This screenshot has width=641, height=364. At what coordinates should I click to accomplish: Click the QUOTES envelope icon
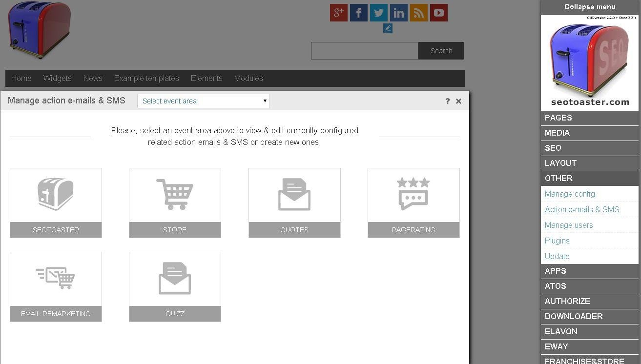click(x=294, y=194)
